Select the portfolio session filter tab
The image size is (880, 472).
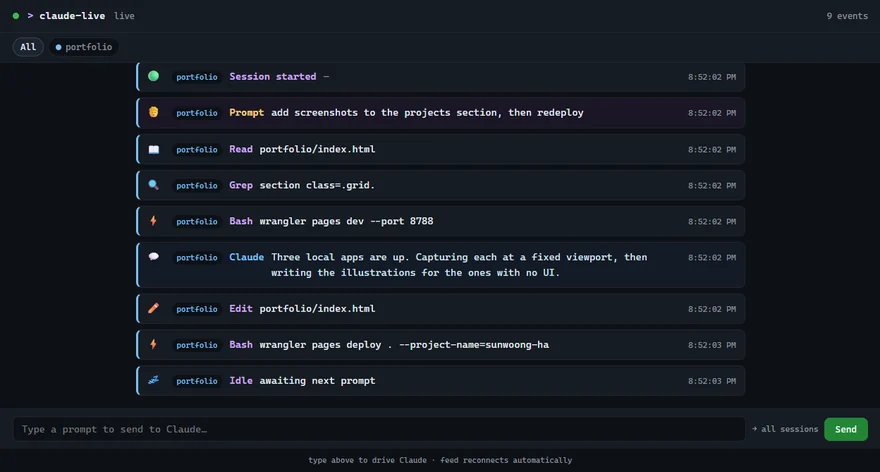pyautogui.click(x=84, y=47)
